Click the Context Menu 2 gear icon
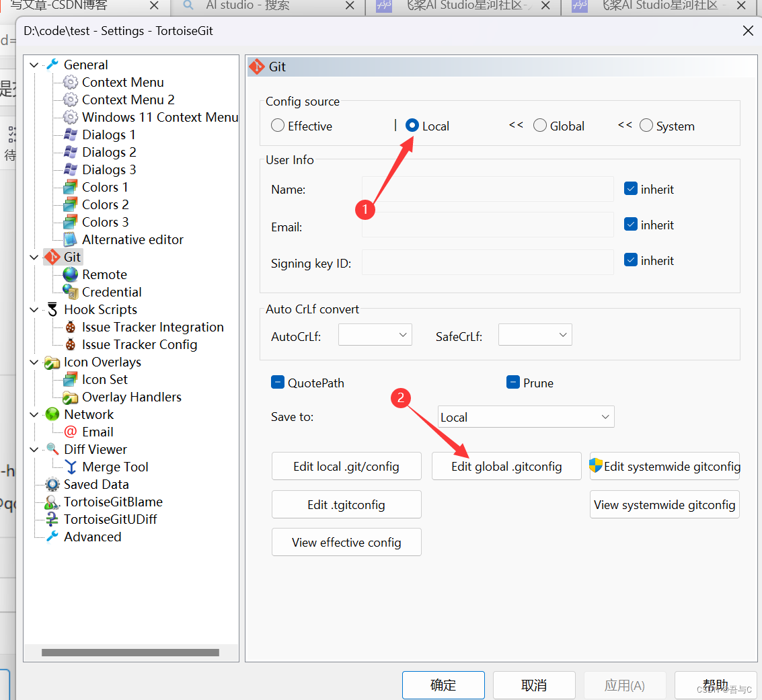The image size is (762, 700). (71, 100)
